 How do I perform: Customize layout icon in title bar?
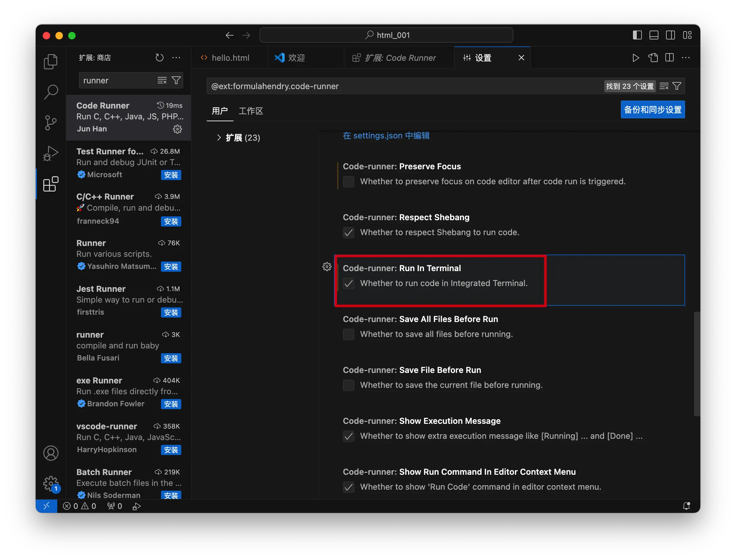pyautogui.click(x=687, y=35)
